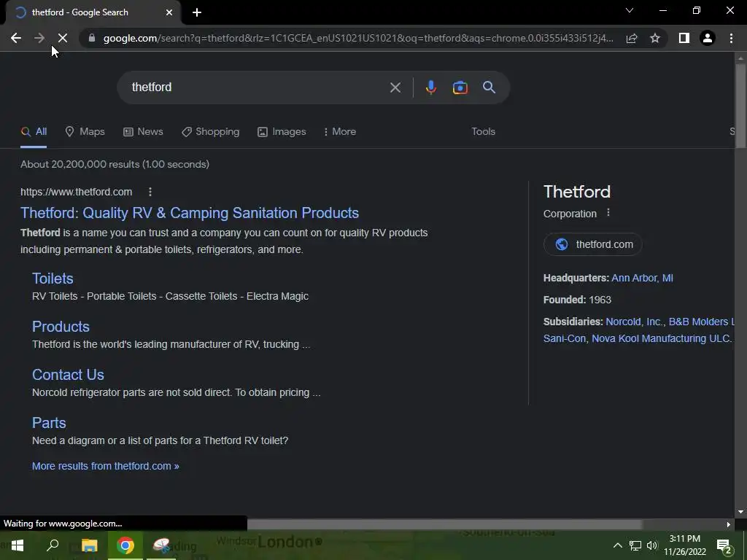Viewport: 747px width, 560px height.
Task: Open the Products sitelink
Action: (x=61, y=327)
